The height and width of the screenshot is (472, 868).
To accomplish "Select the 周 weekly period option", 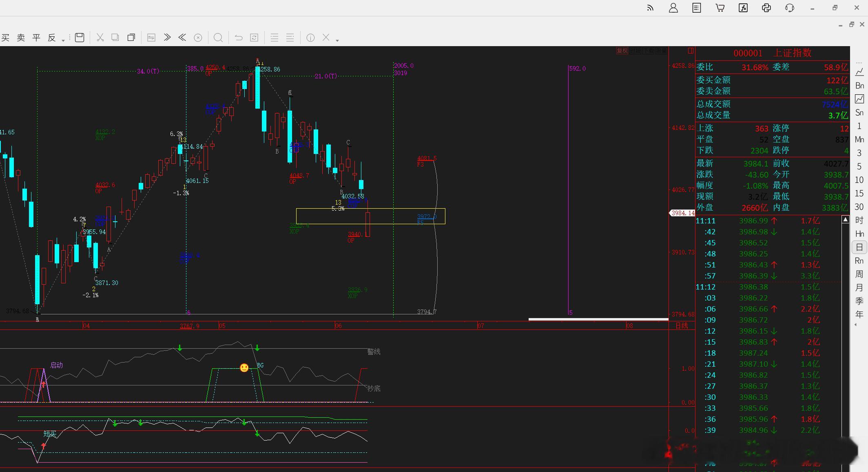I will [859, 274].
